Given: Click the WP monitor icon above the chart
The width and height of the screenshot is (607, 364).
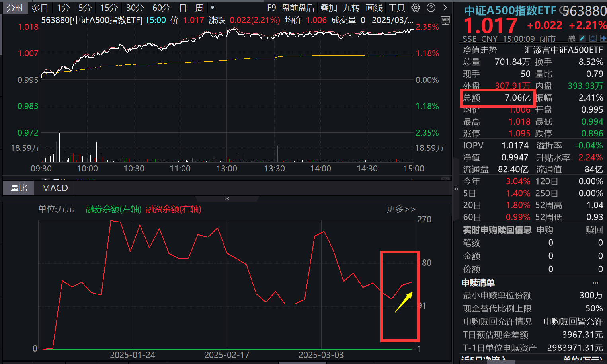Looking at the screenshot, I should [445, 21].
